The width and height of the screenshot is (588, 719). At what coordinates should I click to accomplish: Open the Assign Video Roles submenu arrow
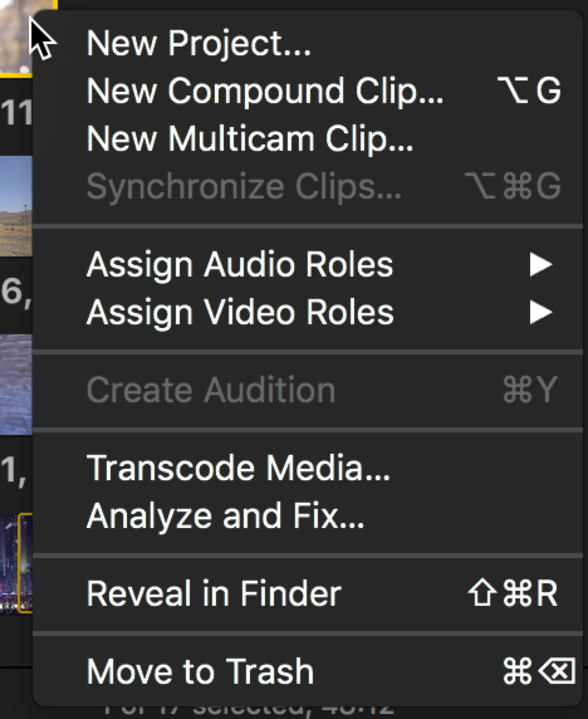point(541,312)
